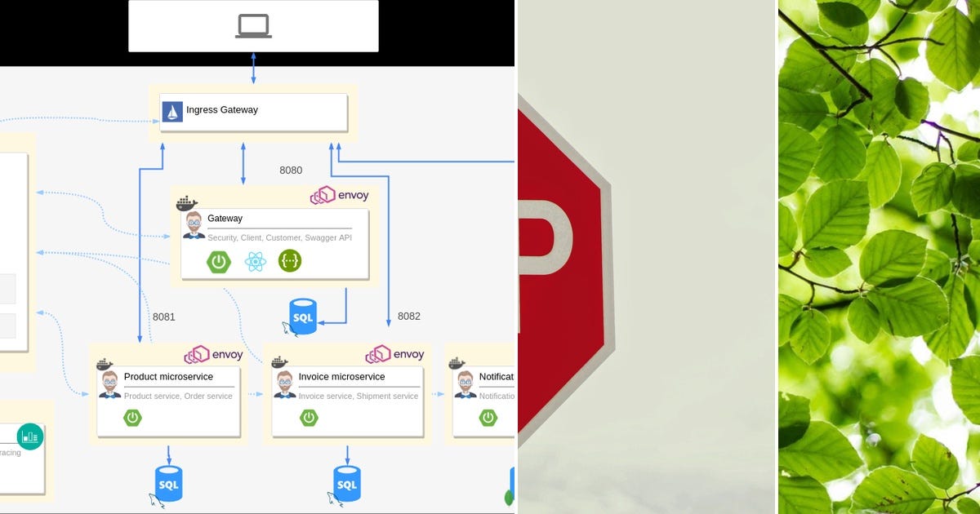Click the teal tracing icon near lower left

point(30,436)
